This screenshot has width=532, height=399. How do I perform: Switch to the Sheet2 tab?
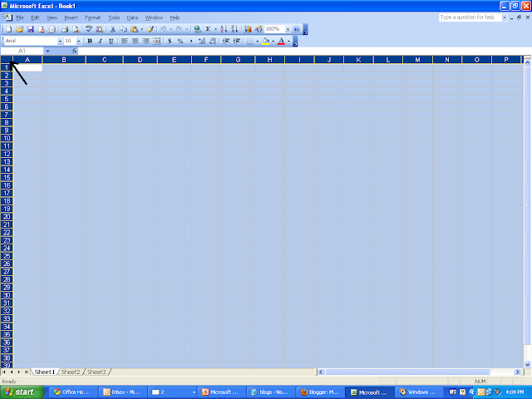click(71, 372)
